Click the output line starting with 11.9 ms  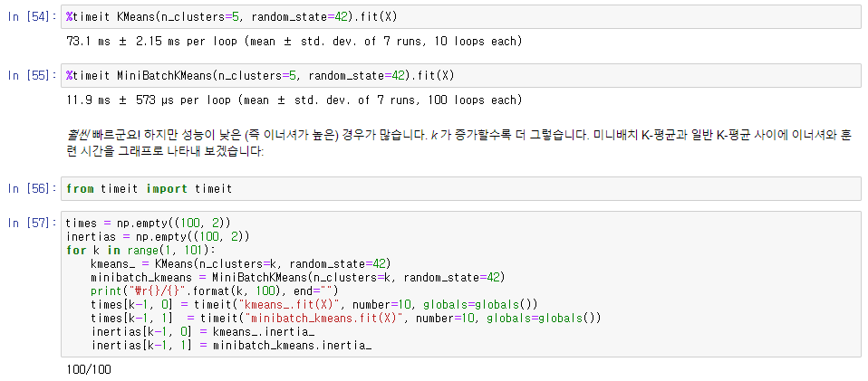point(294,100)
